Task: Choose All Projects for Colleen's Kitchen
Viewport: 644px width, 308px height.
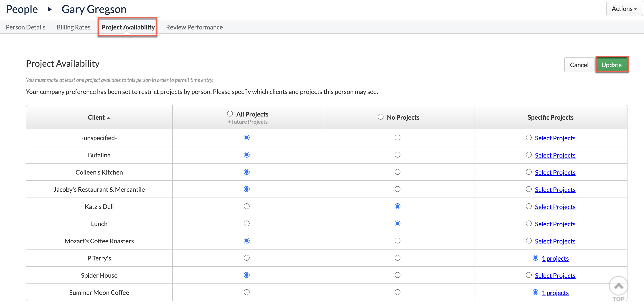Action: 246,172
